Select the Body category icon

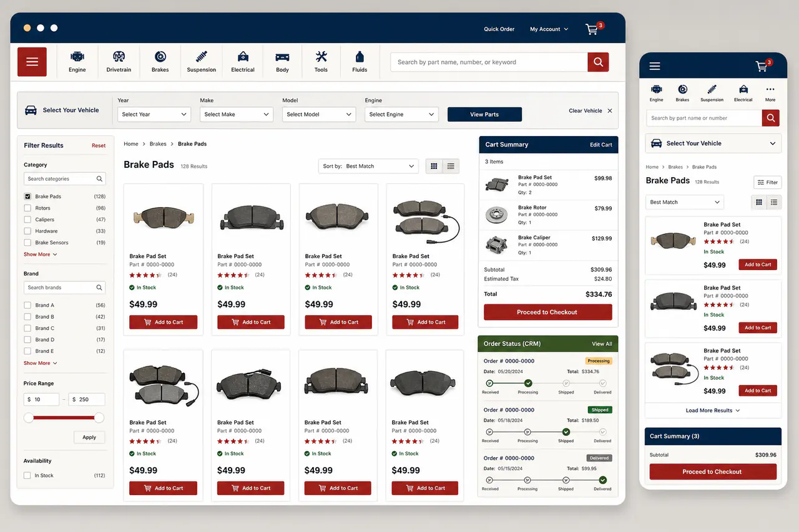coord(282,57)
